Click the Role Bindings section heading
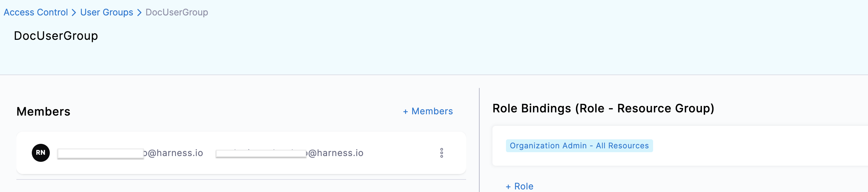This screenshot has width=868, height=192. pyautogui.click(x=603, y=109)
